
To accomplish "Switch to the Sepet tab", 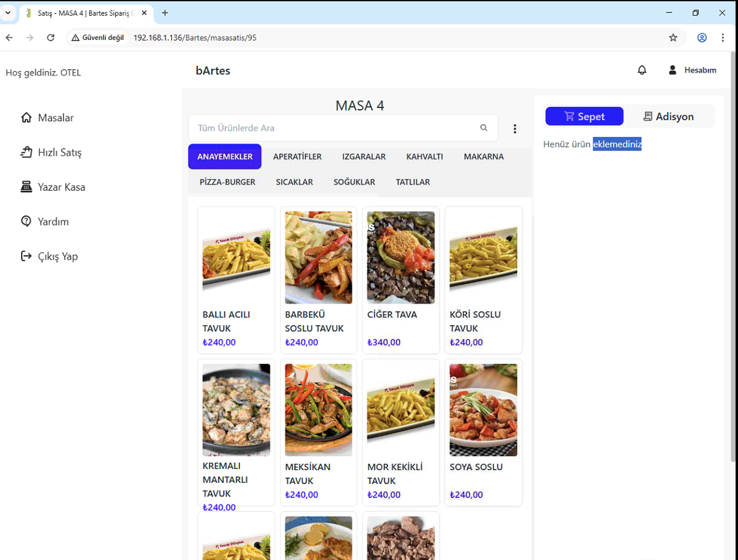I will 584,116.
